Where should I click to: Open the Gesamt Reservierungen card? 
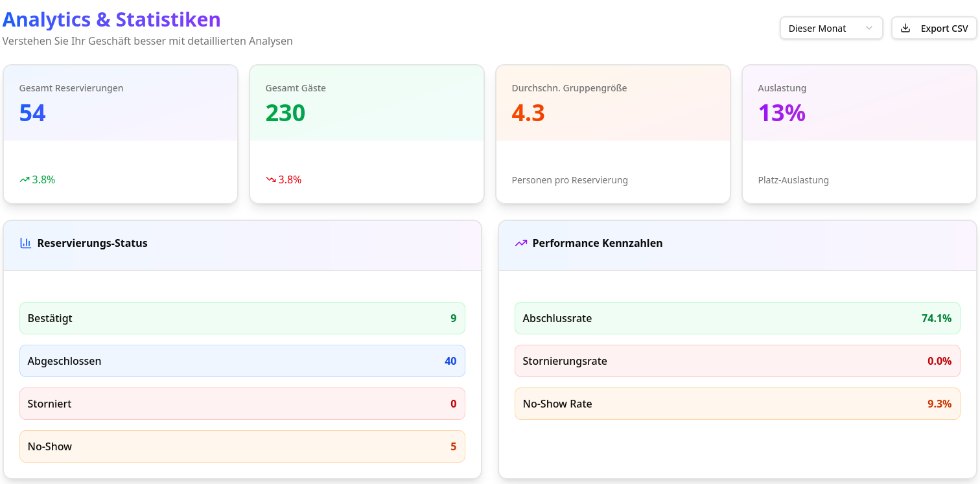click(121, 134)
